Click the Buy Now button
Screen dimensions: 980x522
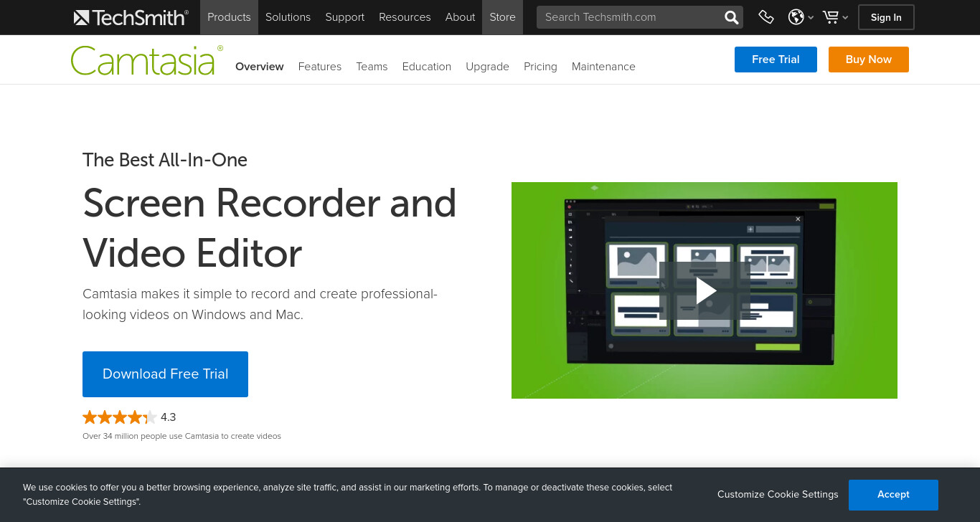click(x=869, y=60)
